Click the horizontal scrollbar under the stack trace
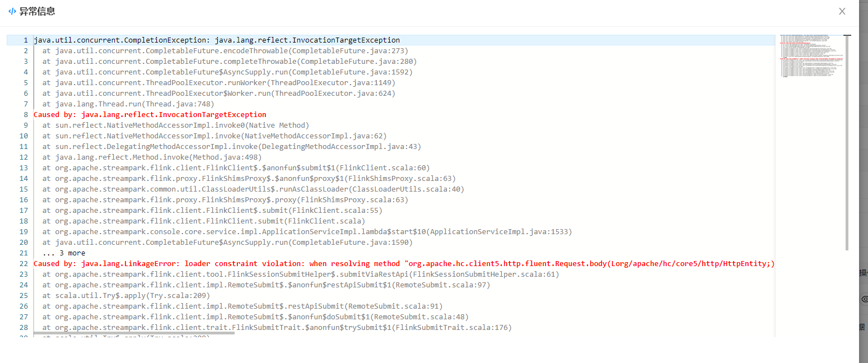The width and height of the screenshot is (868, 363). (134, 333)
